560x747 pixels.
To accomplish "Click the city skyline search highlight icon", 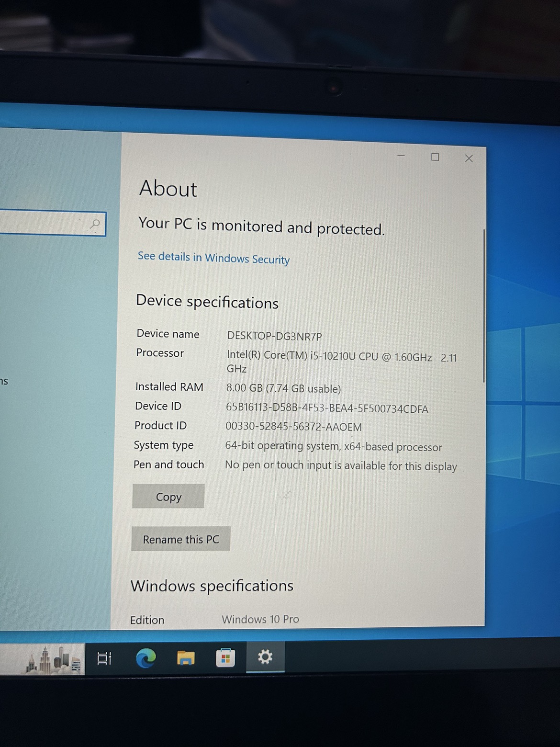I will coord(54,660).
